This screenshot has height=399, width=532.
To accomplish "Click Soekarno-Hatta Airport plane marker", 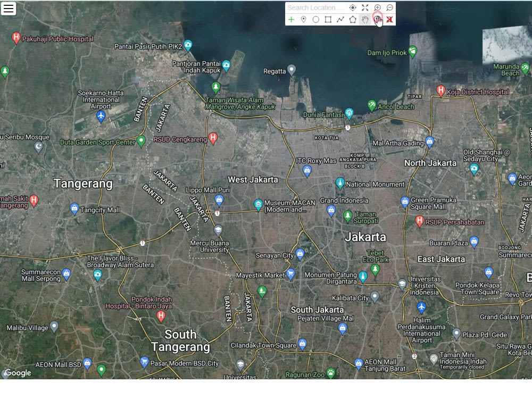I will click(101, 117).
